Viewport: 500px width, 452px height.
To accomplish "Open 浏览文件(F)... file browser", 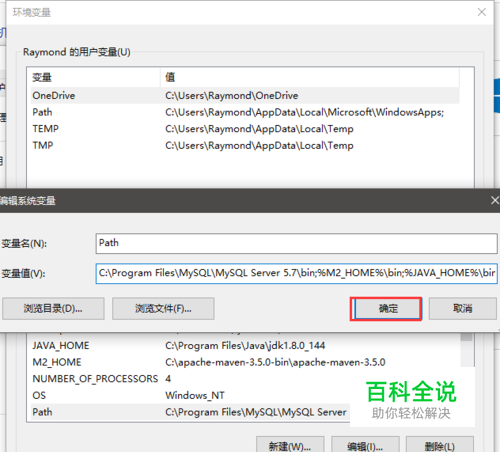I will click(x=163, y=309).
